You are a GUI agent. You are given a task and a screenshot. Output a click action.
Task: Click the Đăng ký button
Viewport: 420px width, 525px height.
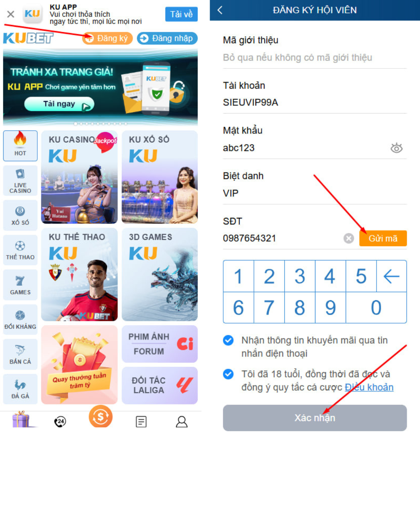click(x=107, y=38)
